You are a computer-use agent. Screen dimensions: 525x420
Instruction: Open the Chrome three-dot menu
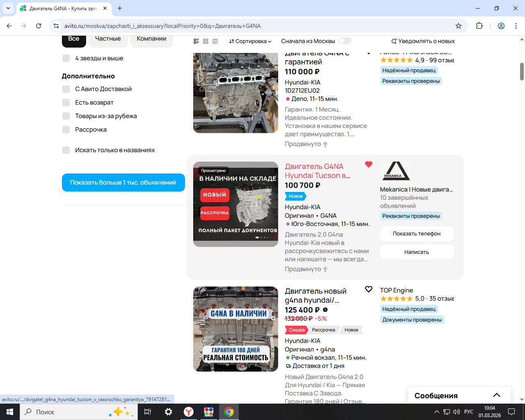click(516, 26)
